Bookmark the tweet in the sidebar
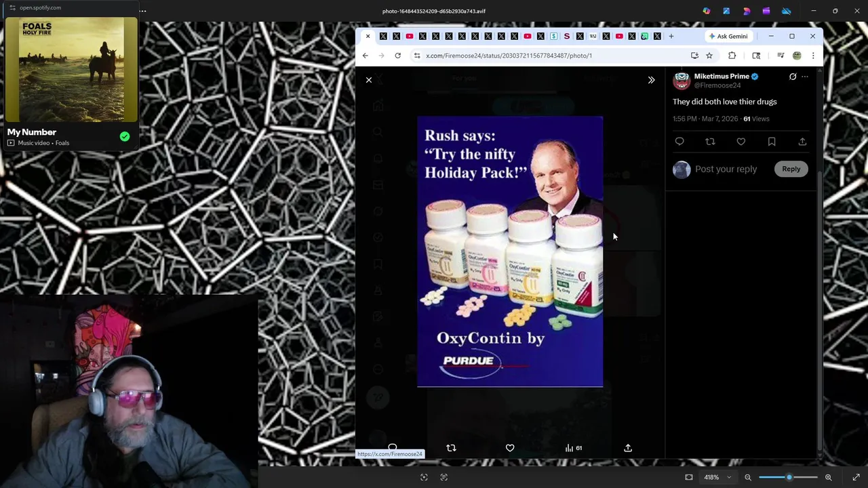The width and height of the screenshot is (868, 488). click(772, 142)
